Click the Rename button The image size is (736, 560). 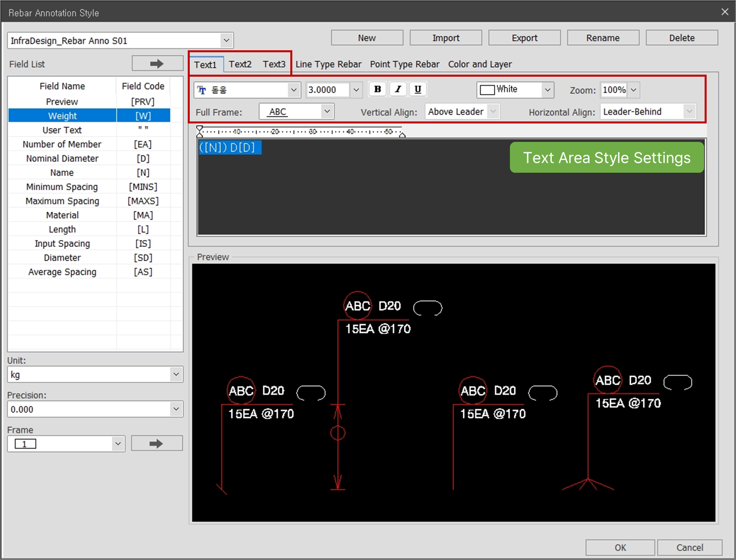click(603, 38)
